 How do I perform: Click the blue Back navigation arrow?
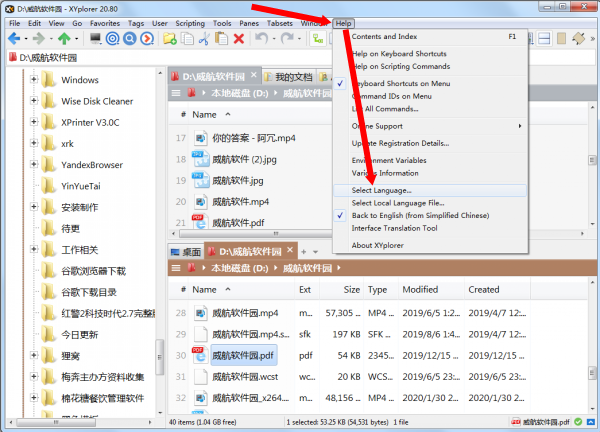[x=13, y=39]
